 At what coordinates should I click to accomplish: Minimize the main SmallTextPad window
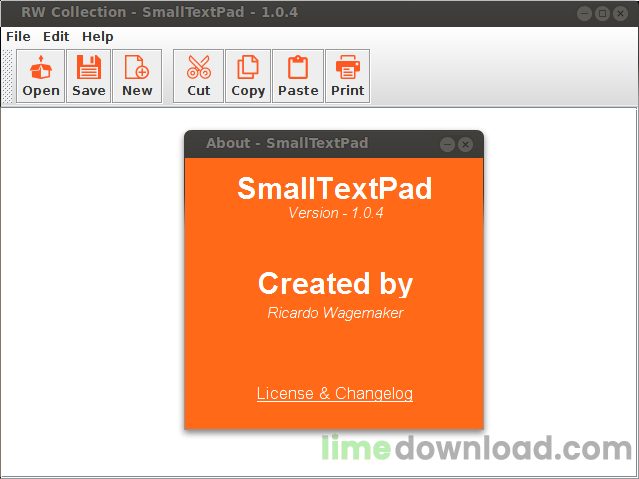584,13
